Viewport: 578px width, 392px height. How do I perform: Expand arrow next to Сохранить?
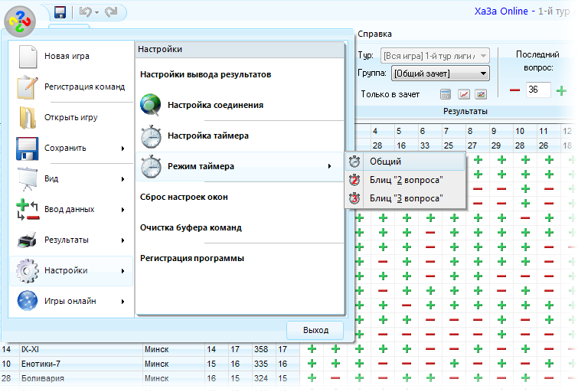(x=122, y=149)
